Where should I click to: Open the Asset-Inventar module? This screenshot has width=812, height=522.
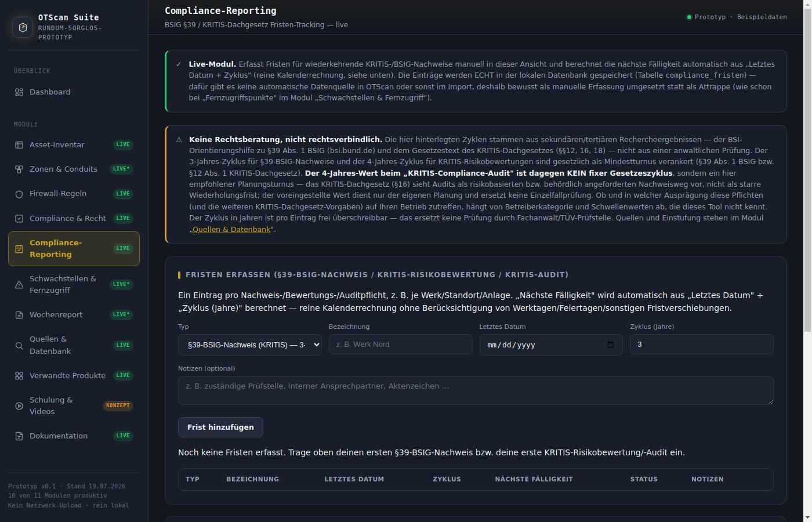[74, 145]
